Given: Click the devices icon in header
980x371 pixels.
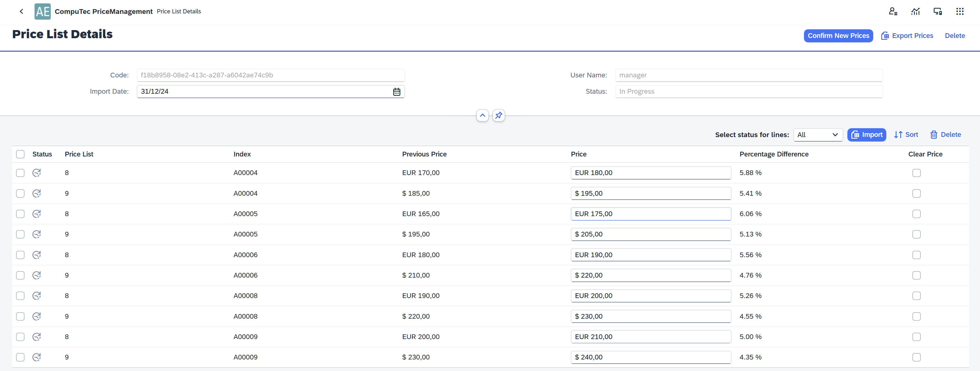Looking at the screenshot, I should pyautogui.click(x=937, y=12).
